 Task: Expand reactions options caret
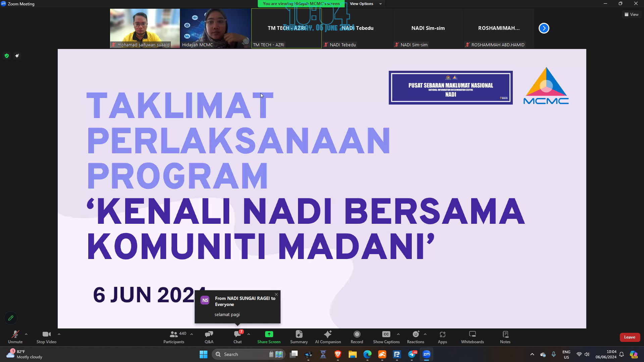(x=425, y=334)
